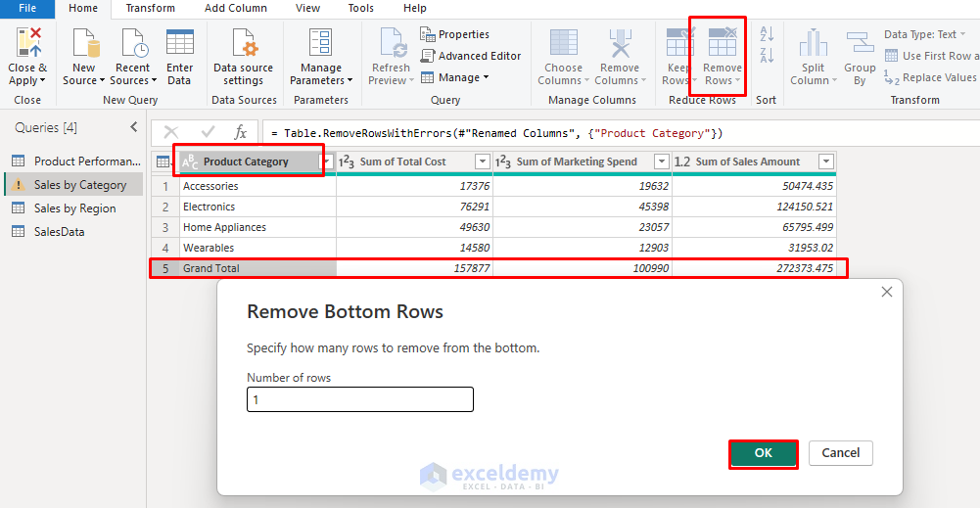The width and height of the screenshot is (980, 508).
Task: Select the Accessories cell
Action: (257, 186)
